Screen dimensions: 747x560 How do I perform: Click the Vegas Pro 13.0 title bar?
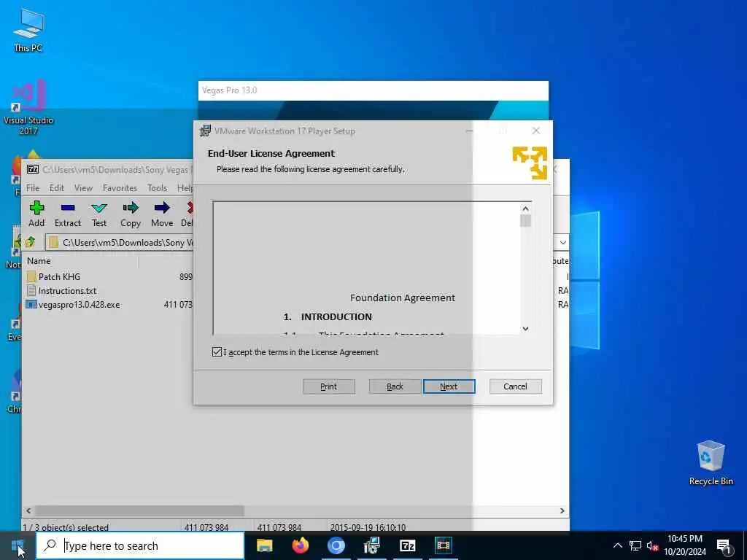tap(373, 90)
